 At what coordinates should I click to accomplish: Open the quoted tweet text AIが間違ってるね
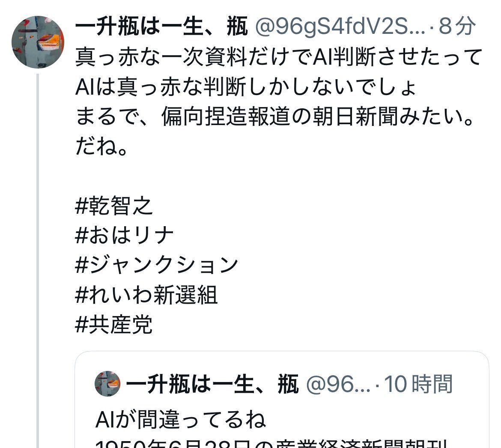[x=181, y=420]
